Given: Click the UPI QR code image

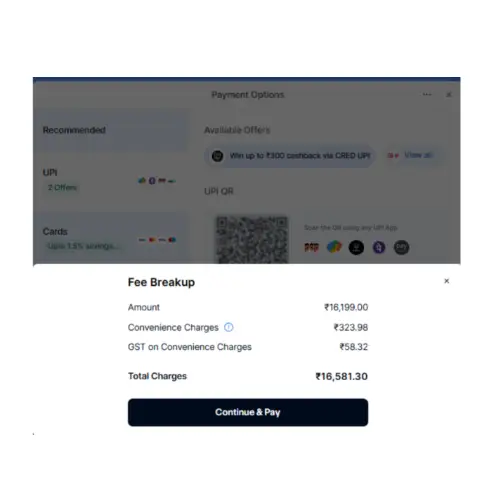Looking at the screenshot, I should pyautogui.click(x=252, y=240).
